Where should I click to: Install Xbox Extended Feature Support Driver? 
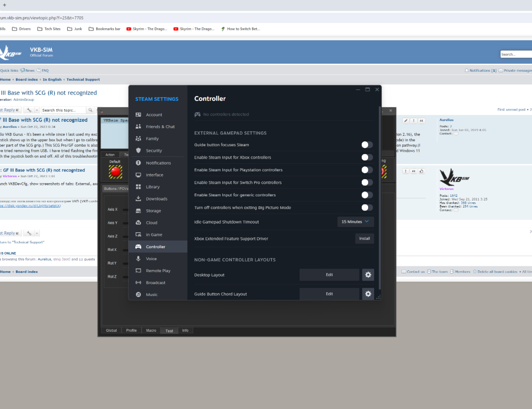coord(365,239)
